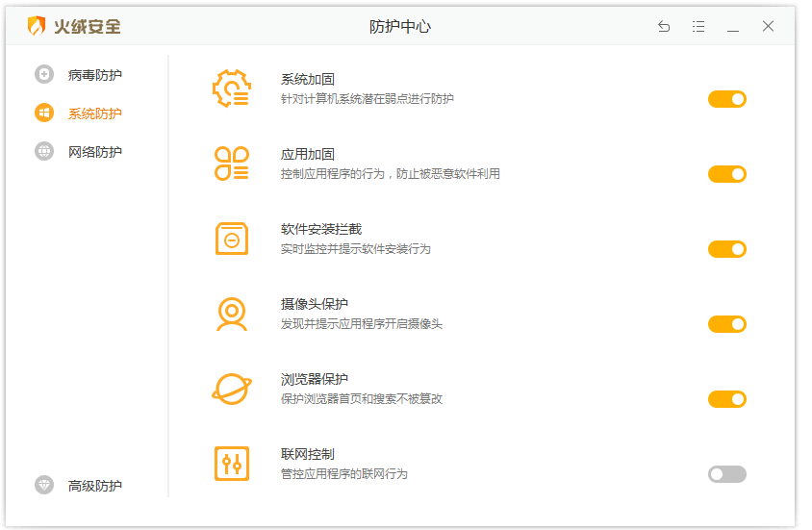Click the 系统防护 Windows logo icon
The image size is (812, 530).
click(44, 113)
